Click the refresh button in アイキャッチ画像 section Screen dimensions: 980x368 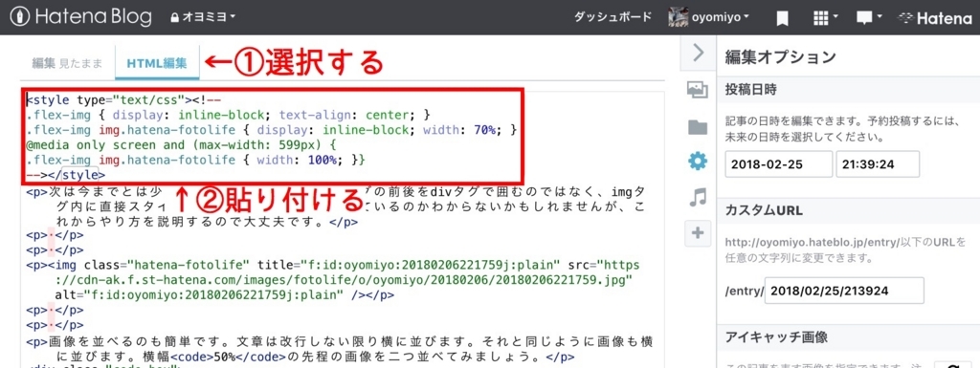tap(952, 367)
